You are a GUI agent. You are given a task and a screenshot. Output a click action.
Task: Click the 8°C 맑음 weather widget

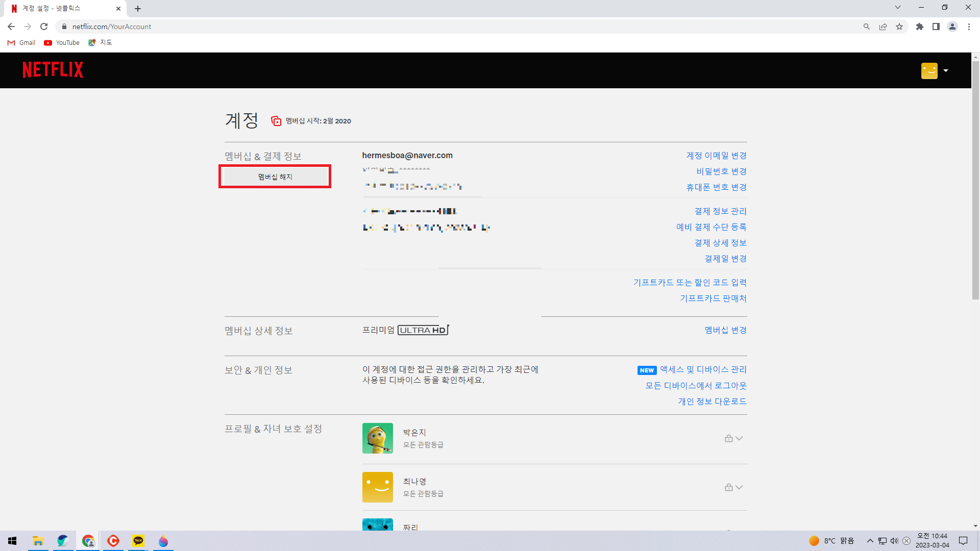[832, 541]
